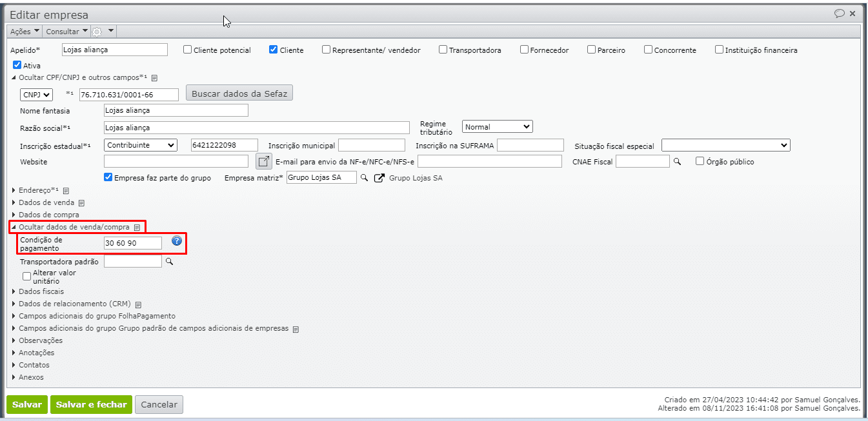Click the Apelido input field
The width and height of the screenshot is (868, 421).
coord(115,50)
